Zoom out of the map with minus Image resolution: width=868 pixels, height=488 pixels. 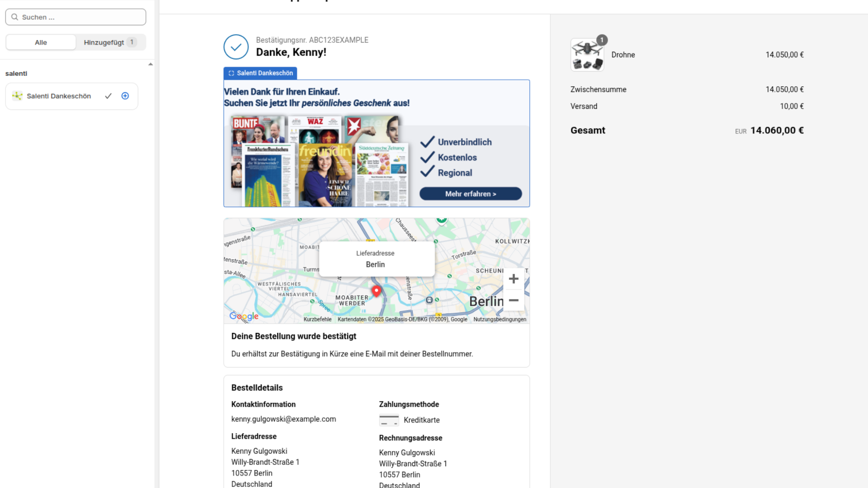coord(514,300)
